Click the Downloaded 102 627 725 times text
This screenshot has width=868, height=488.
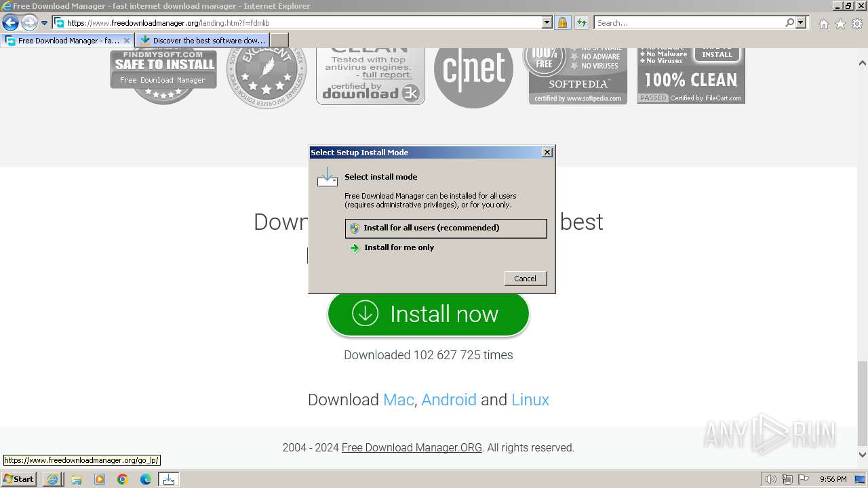point(429,355)
